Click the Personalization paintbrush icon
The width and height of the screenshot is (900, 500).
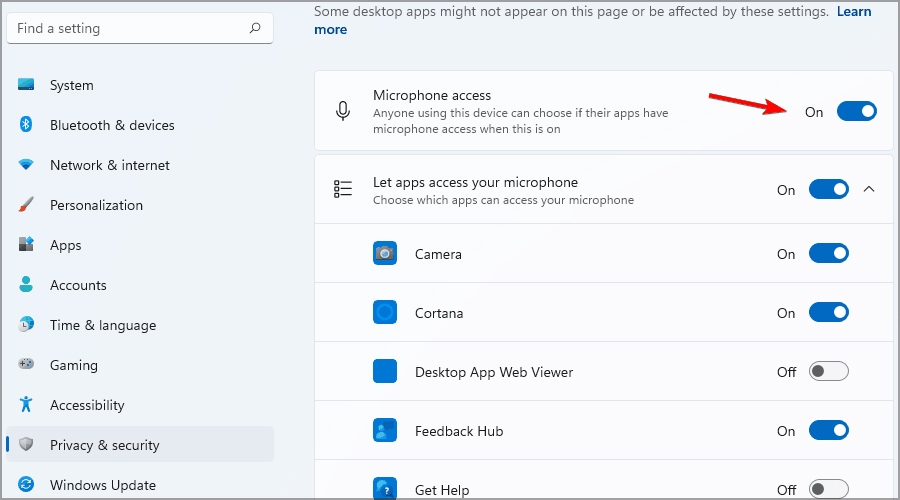(x=26, y=204)
